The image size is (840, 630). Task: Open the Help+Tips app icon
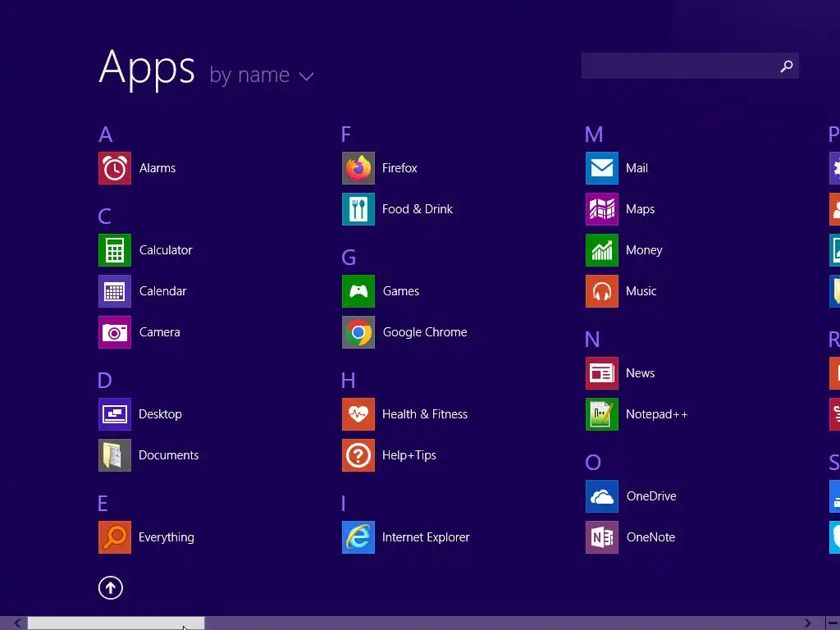[x=358, y=455]
